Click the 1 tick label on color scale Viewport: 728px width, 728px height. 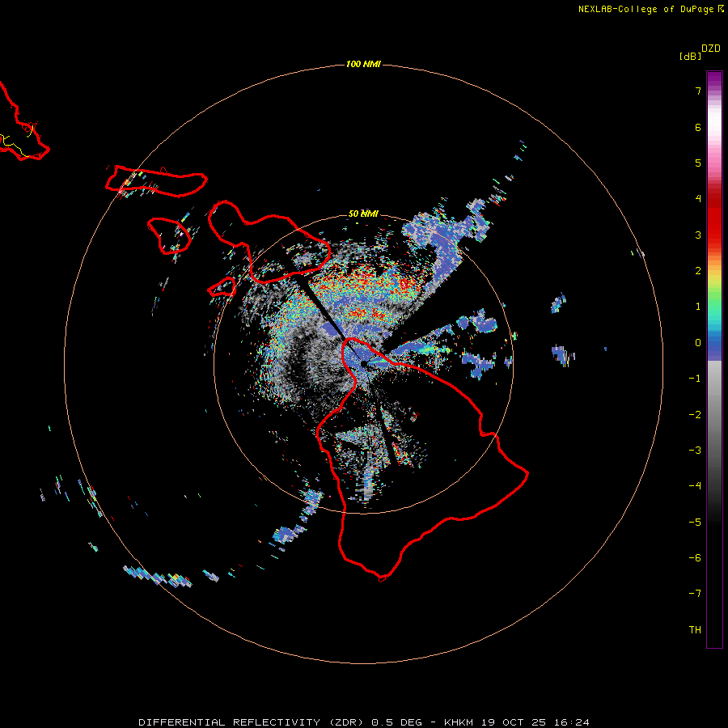tap(698, 307)
